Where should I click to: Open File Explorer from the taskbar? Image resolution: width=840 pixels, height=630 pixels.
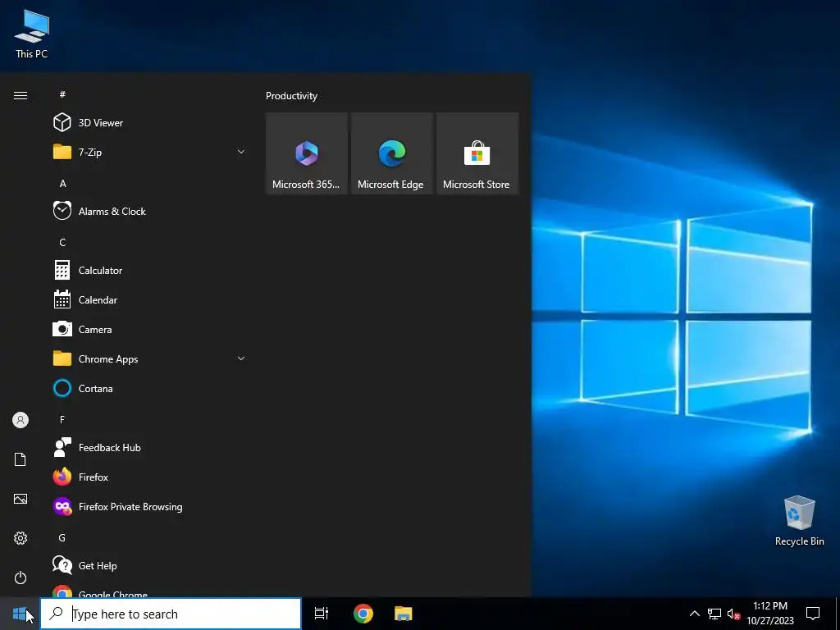pos(404,614)
